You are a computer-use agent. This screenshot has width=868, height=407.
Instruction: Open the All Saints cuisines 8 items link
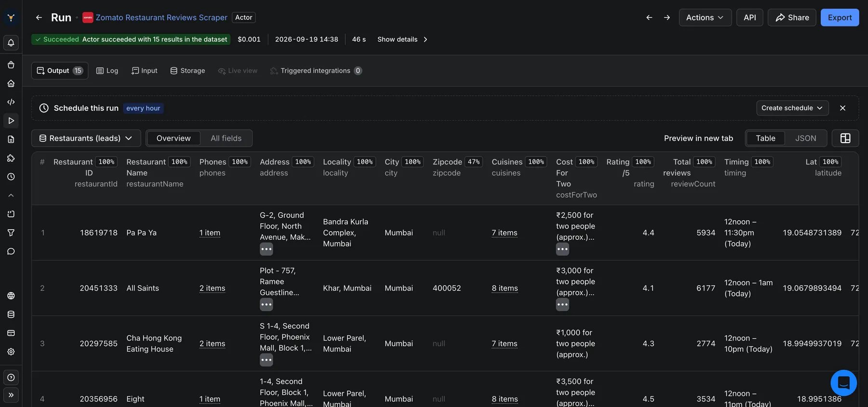pos(505,289)
